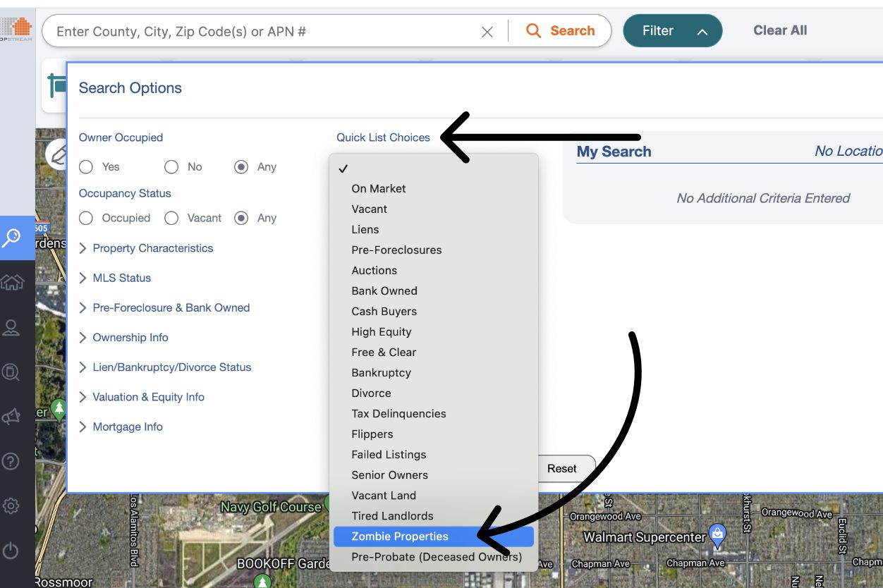
Task: Expand the Mortgage Info section
Action: point(128,427)
